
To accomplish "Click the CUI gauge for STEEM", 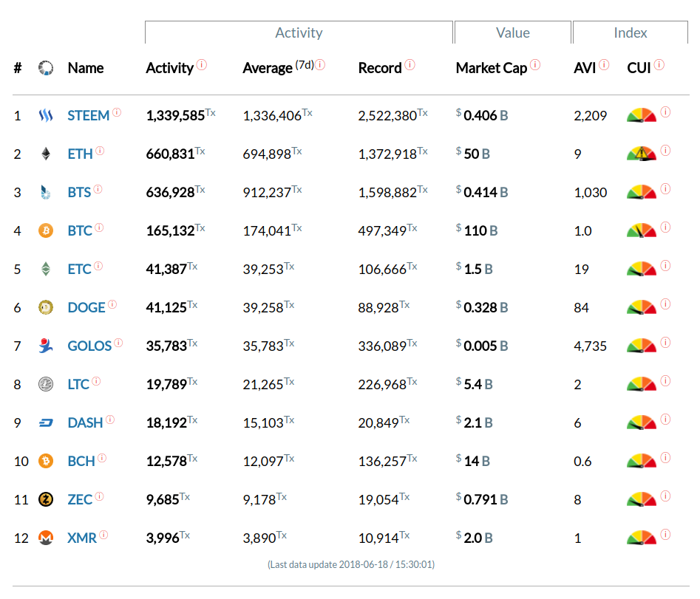I will tap(642, 115).
